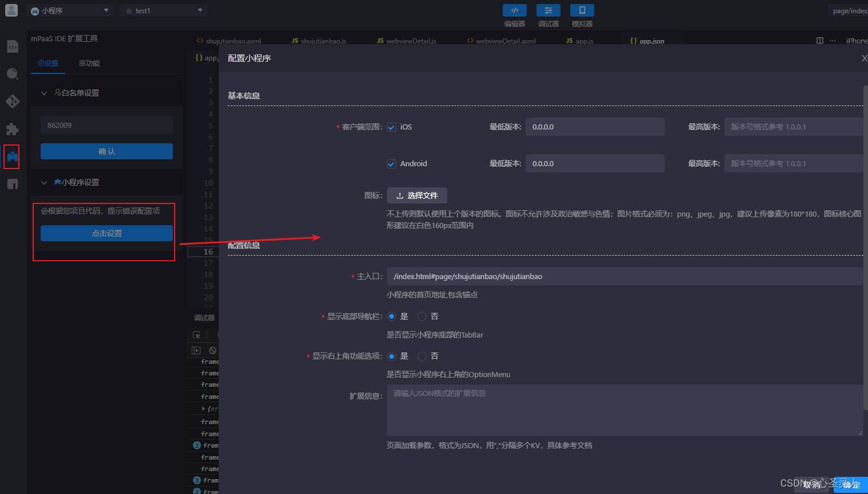This screenshot has height=494, width=868.
Task: Click the split editor icon
Action: point(820,41)
